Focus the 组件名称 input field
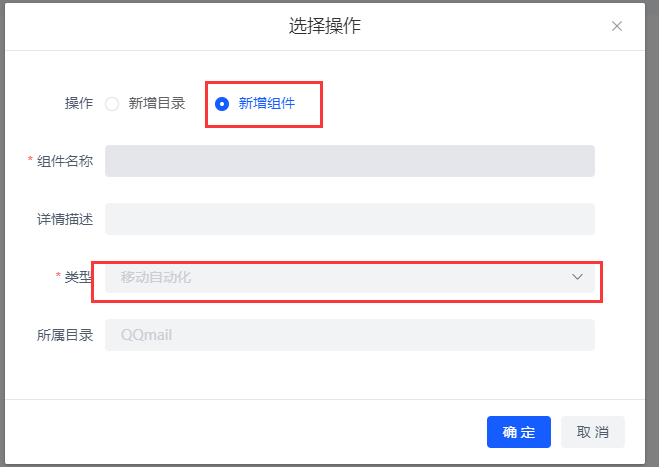Viewport: 659px width, 467px height. 349,161
